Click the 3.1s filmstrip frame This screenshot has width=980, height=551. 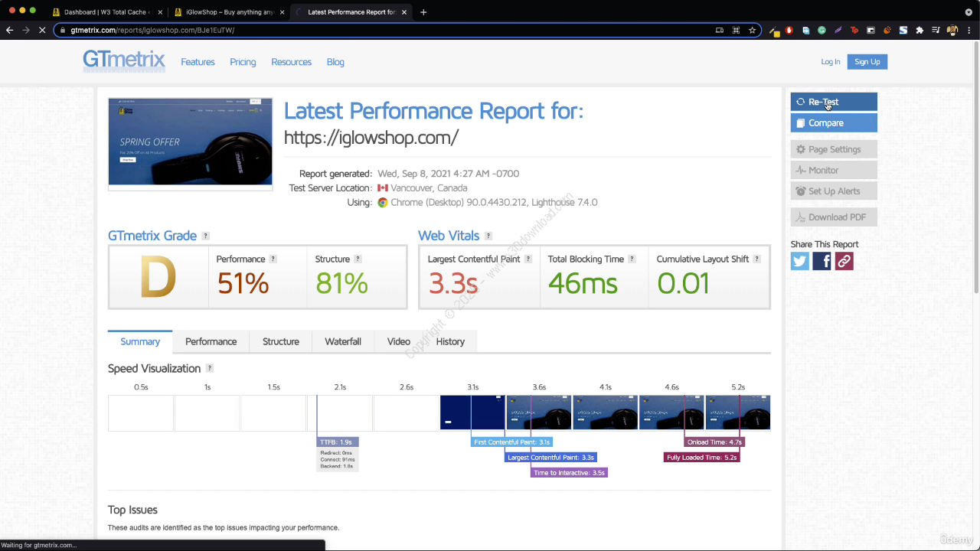472,412
